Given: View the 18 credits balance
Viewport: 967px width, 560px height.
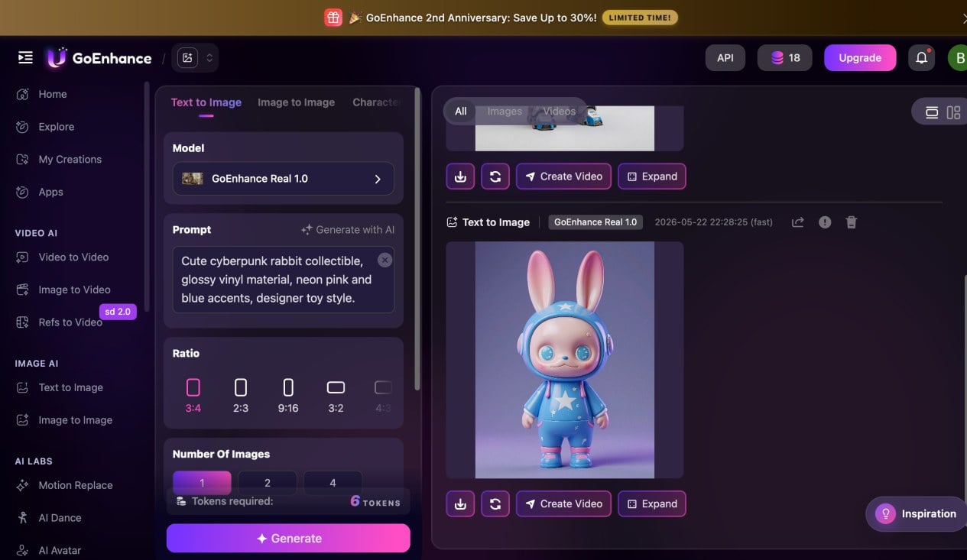Looking at the screenshot, I should tap(784, 57).
